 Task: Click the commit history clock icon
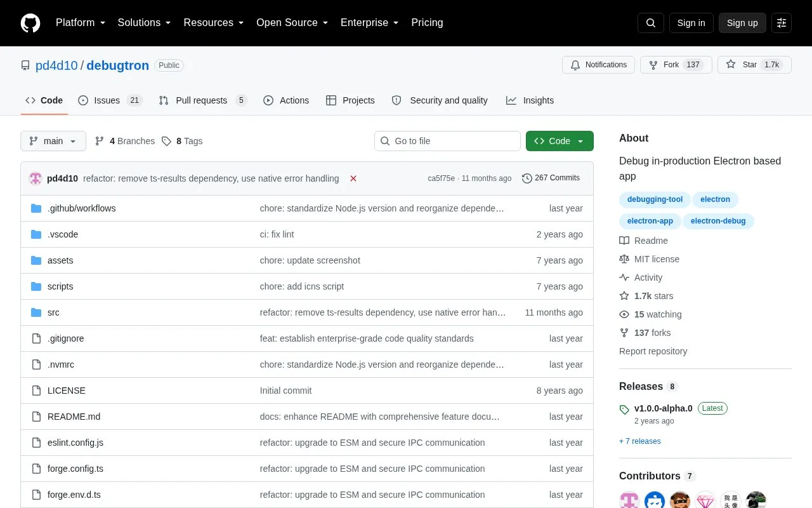527,178
